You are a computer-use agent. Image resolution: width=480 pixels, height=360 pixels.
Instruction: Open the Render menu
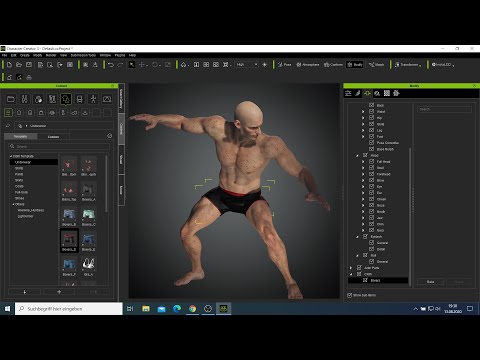pos(51,55)
